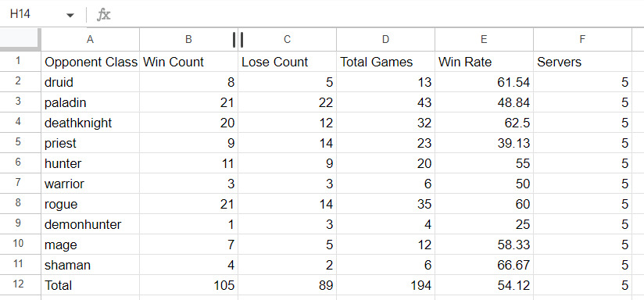The image size is (644, 300).
Task: Click the Servers header cell
Action: [x=582, y=62]
